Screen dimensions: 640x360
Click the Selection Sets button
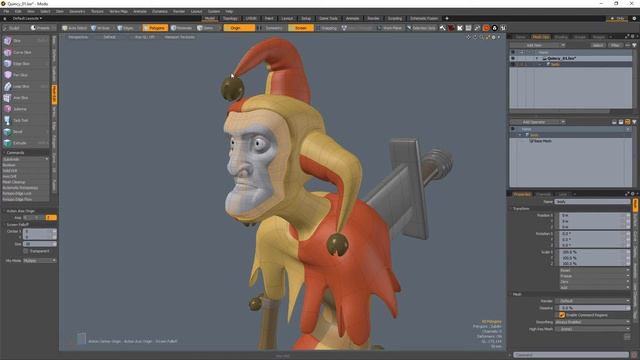coord(421,28)
